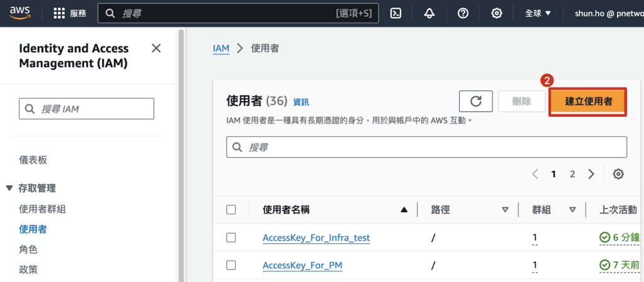This screenshot has height=282, width=644.
Task: Open the AccessKey_For_PM user link
Action: (x=302, y=266)
